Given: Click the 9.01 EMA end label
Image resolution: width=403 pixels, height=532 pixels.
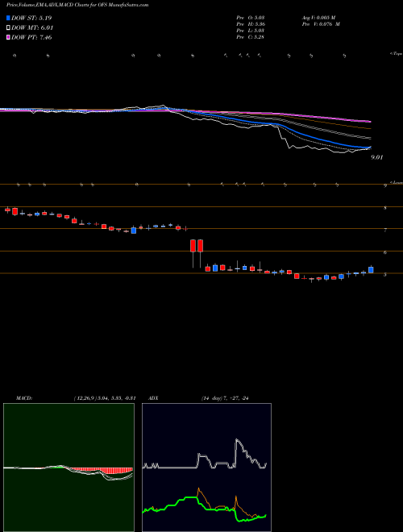Looking at the screenshot, I should pyautogui.click(x=377, y=157).
